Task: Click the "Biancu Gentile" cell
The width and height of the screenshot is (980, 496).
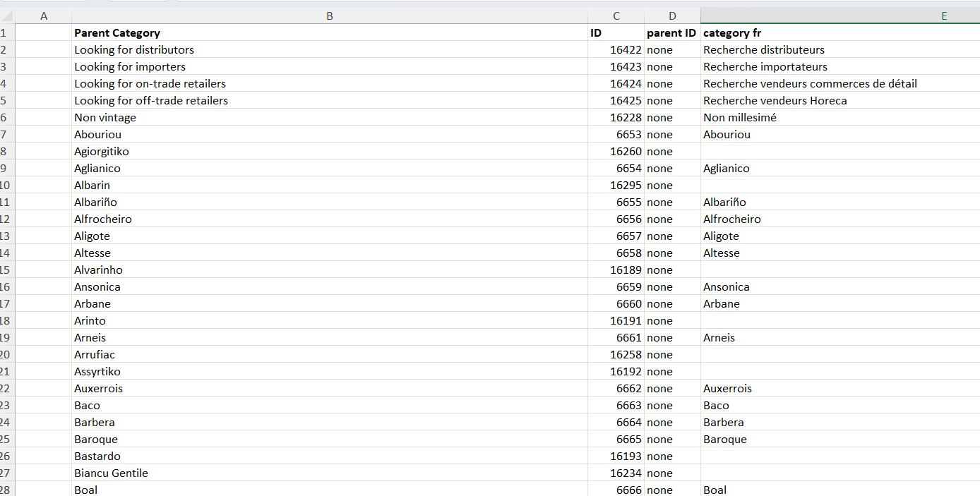Action: (111, 473)
